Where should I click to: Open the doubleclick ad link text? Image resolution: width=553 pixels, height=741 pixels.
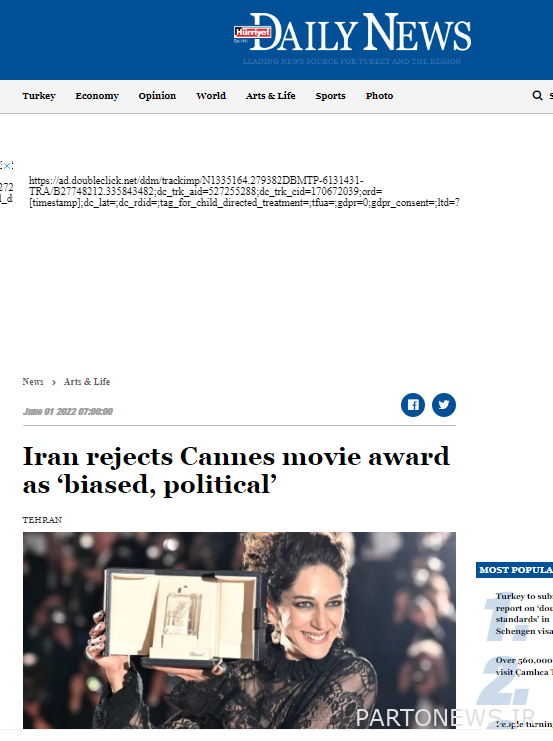244,191
